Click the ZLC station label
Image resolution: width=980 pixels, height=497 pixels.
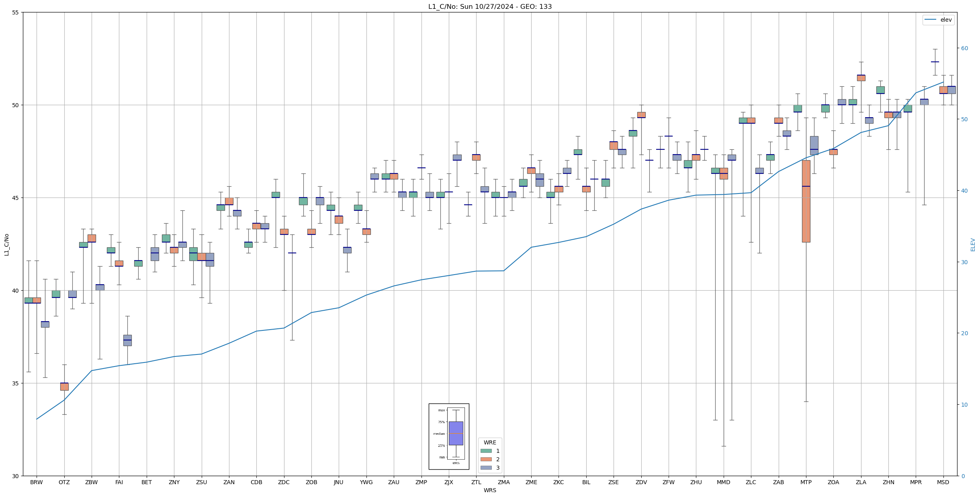point(751,482)
